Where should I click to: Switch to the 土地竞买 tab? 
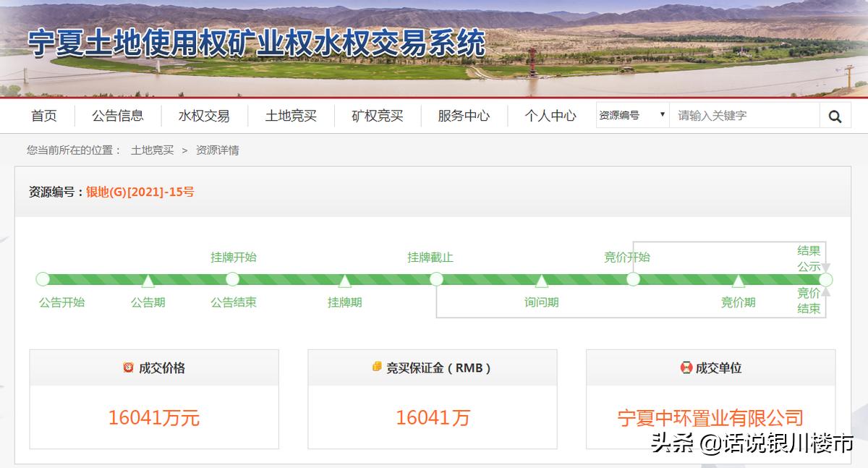point(290,115)
